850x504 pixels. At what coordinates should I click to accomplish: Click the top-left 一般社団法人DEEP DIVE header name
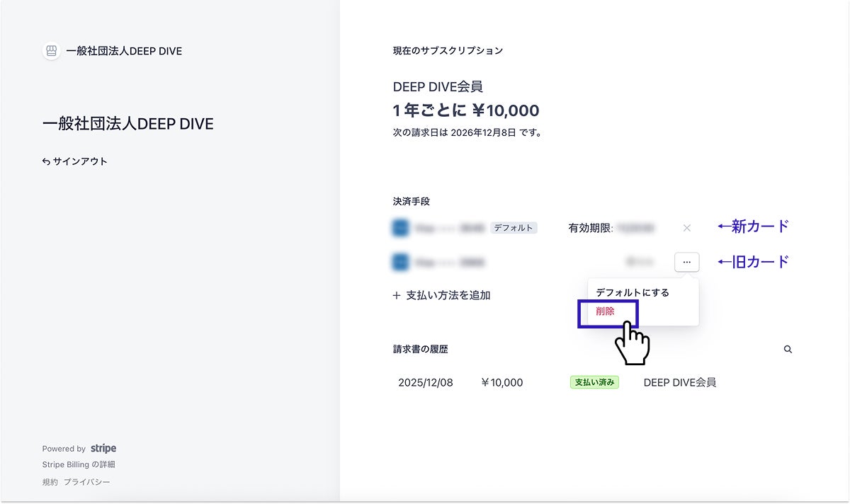coord(124,51)
